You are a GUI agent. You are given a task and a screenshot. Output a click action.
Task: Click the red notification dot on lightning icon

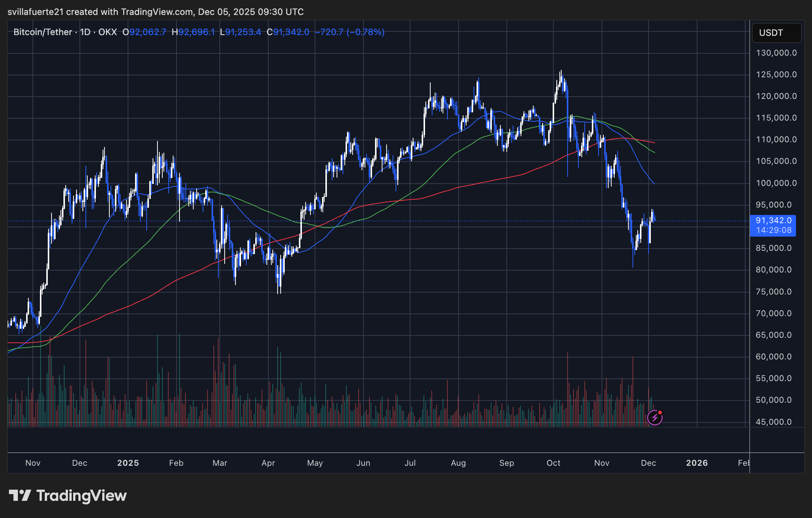[x=660, y=412]
